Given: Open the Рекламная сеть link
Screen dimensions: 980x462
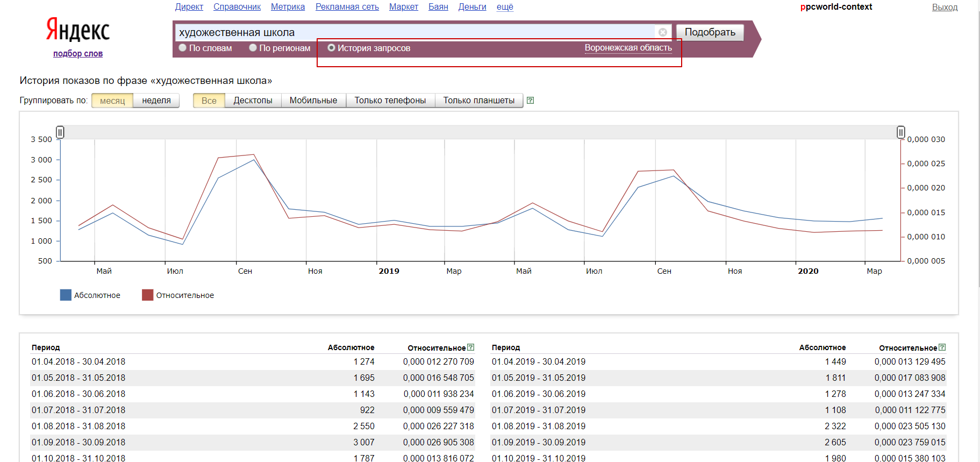Looking at the screenshot, I should (x=347, y=7).
